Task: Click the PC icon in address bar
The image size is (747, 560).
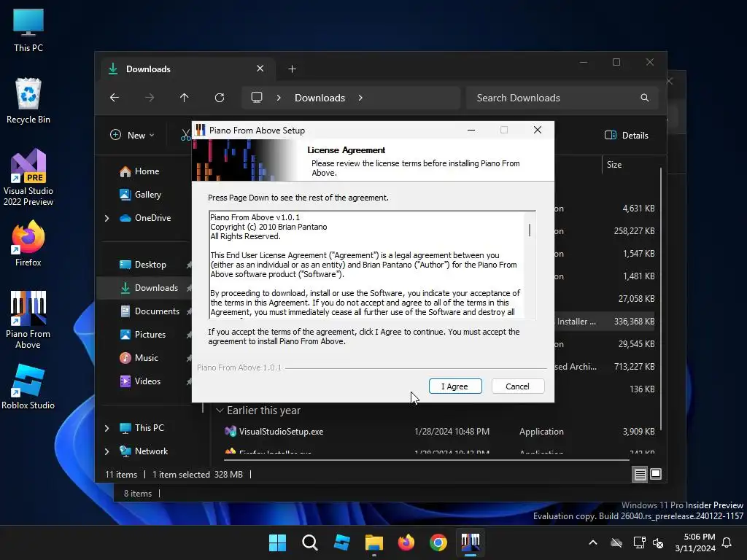Action: tap(257, 98)
